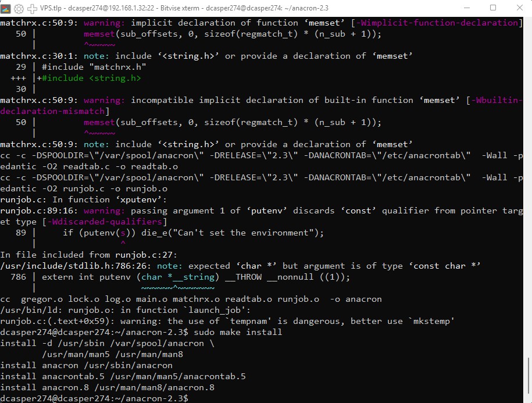Click the cross-shaped icon beside the gear
Viewport: 532px width, 403px height.
click(x=31, y=9)
